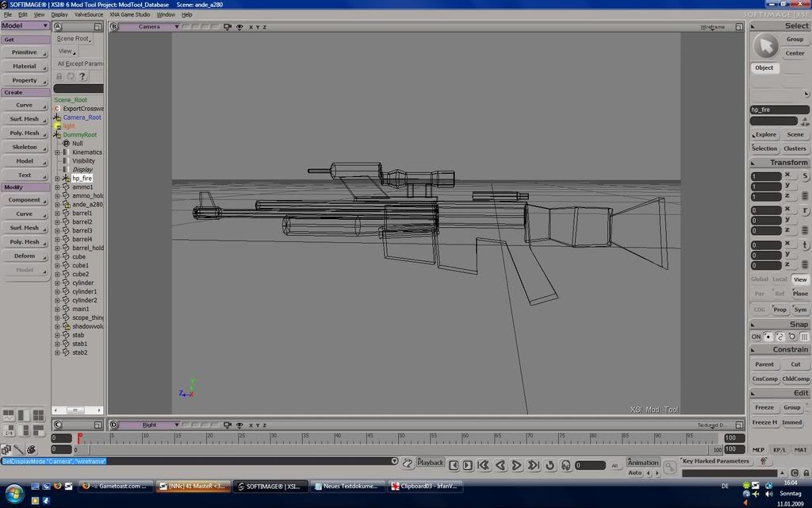Click the red timeline playhead marker

pos(79,438)
